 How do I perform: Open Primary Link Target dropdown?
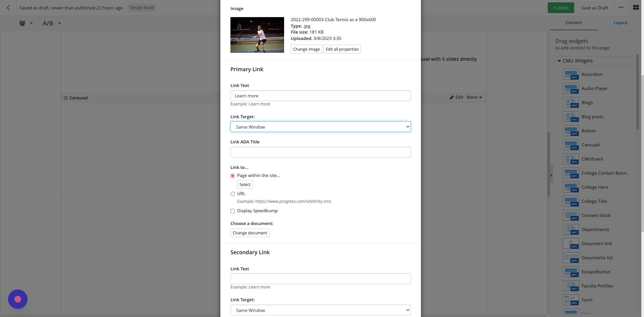tap(320, 127)
